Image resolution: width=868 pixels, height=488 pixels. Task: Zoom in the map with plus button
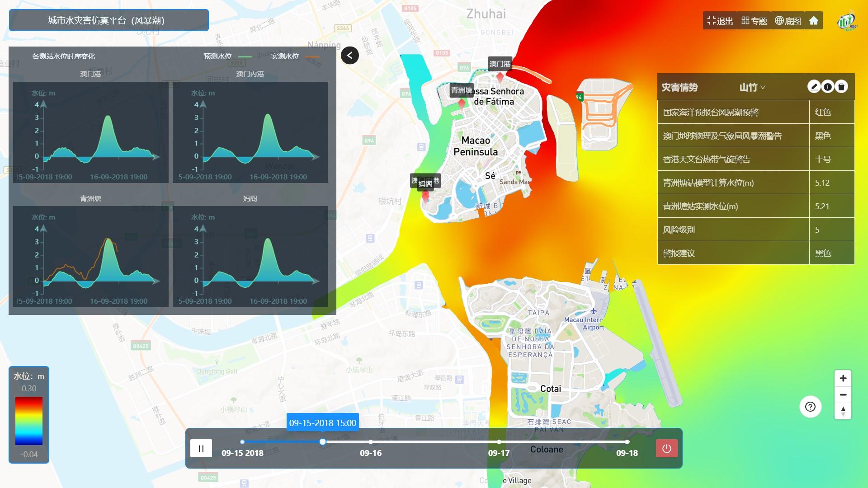tap(843, 378)
